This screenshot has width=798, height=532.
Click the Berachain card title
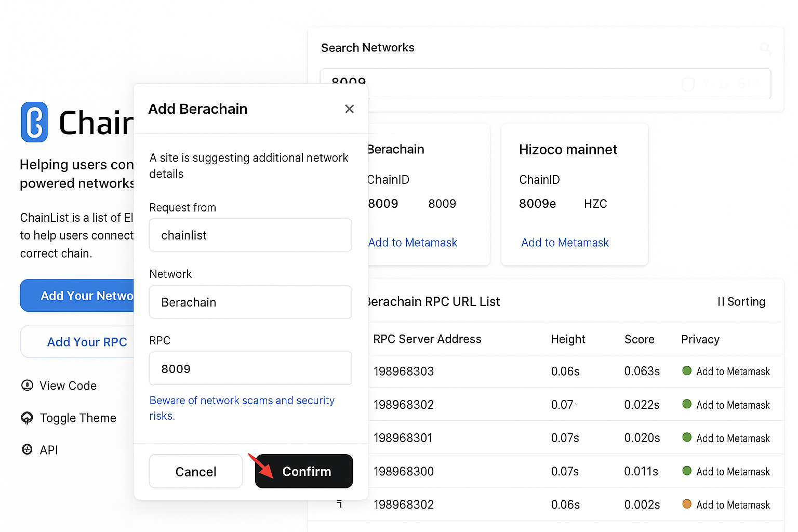pyautogui.click(x=396, y=150)
